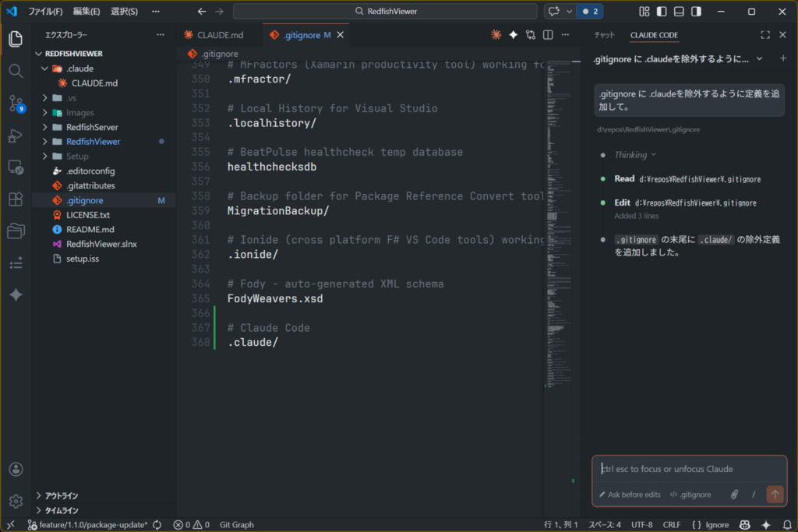798x532 pixels.
Task: Expand the Images folder
Action: coord(44,112)
